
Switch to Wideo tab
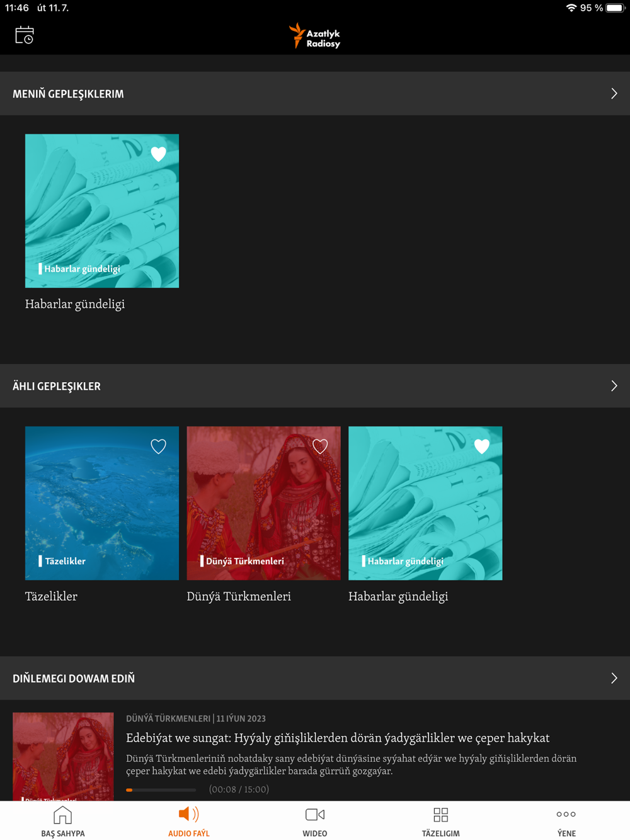coord(315,821)
